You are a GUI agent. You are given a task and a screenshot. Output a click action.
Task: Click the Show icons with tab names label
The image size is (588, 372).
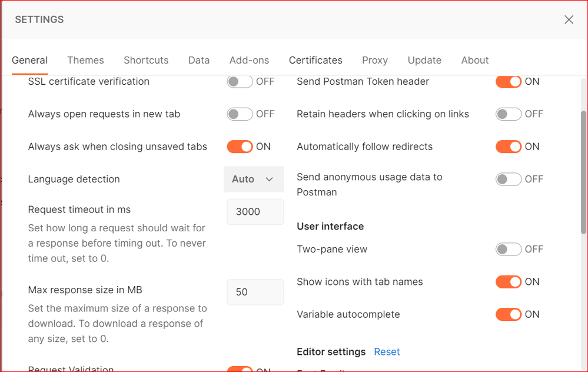tap(360, 282)
